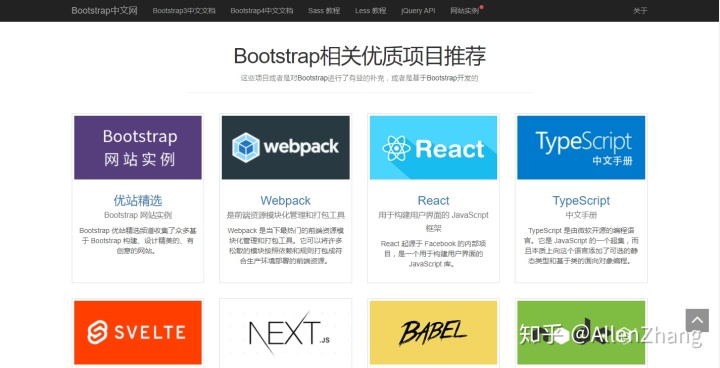Image resolution: width=720 pixels, height=368 pixels.
Task: Click the yellow Babel banner
Action: click(x=433, y=332)
